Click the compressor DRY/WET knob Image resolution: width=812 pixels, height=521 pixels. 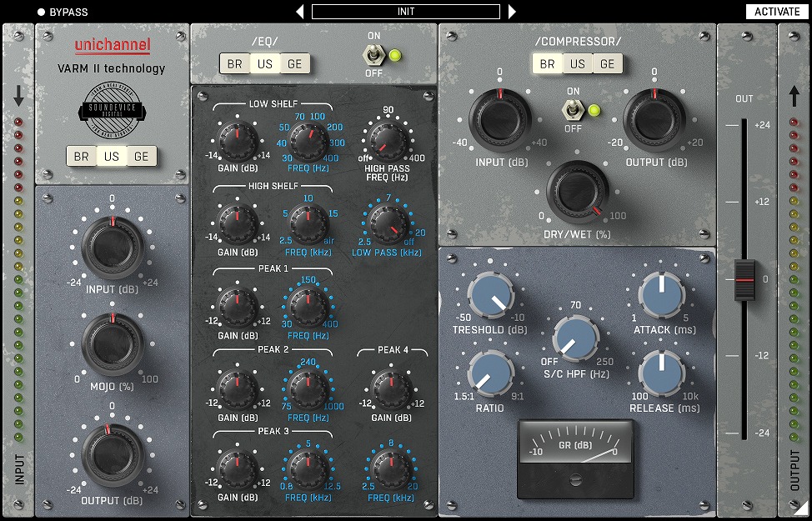pos(577,191)
